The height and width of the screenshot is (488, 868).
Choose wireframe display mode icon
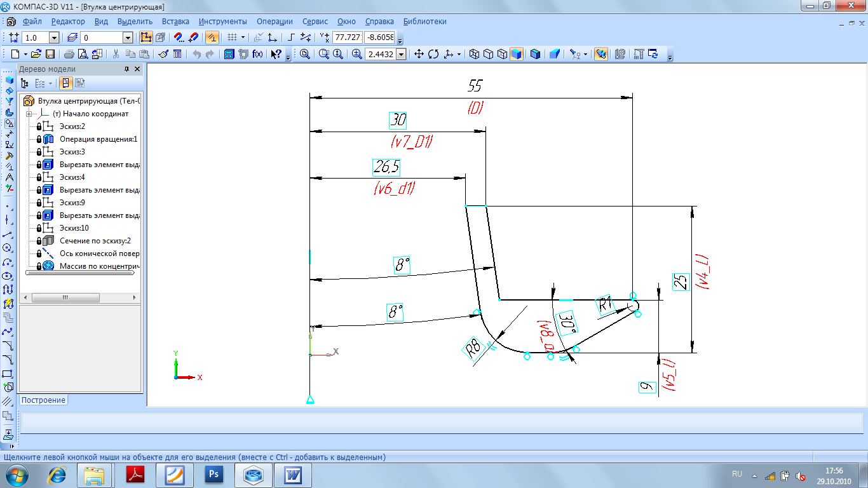(x=474, y=55)
